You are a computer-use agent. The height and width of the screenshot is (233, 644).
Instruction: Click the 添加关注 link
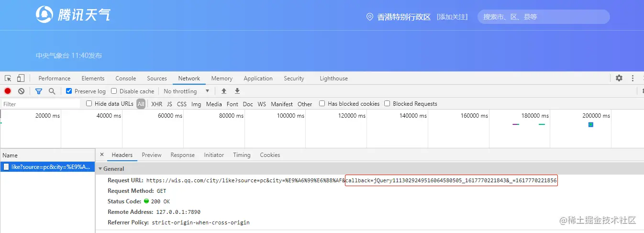tap(452, 17)
